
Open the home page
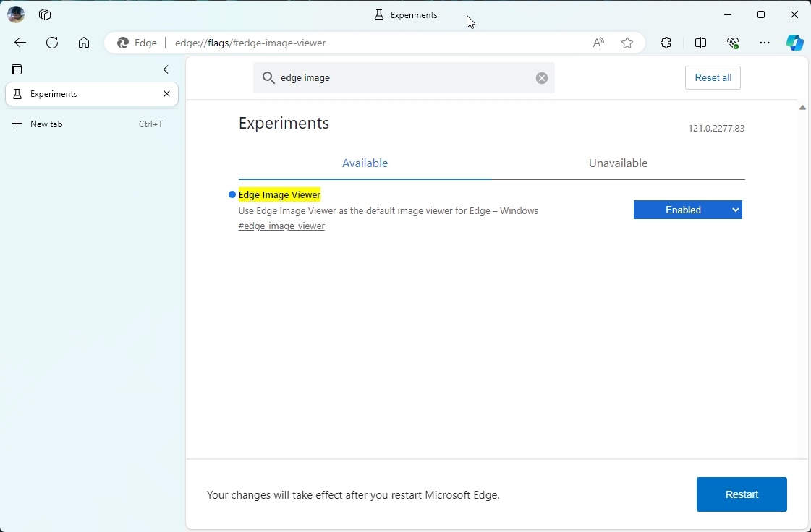click(x=83, y=43)
